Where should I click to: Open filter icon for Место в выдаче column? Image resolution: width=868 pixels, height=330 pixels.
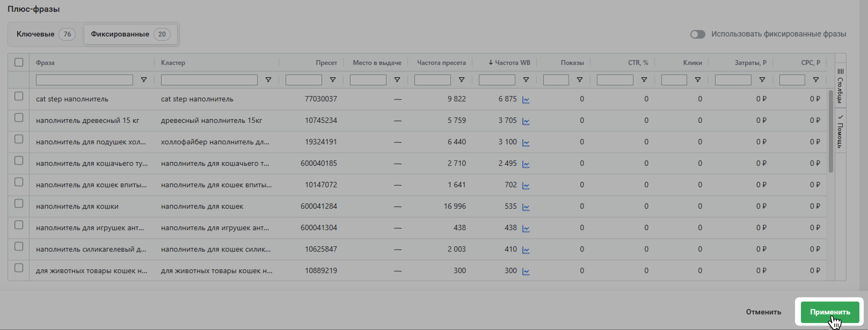pyautogui.click(x=397, y=80)
